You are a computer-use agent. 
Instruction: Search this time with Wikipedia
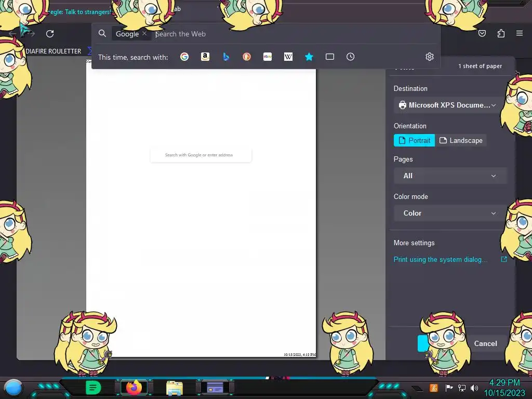pyautogui.click(x=288, y=57)
